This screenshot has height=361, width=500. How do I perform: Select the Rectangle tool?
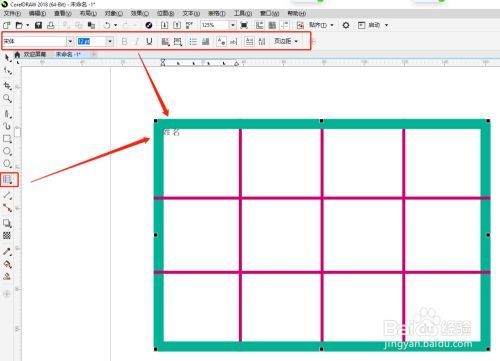pyautogui.click(x=7, y=139)
